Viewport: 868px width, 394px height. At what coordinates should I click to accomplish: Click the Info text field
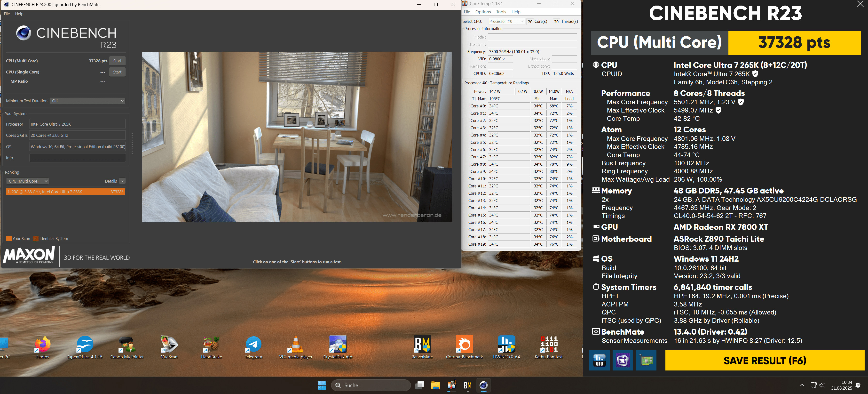click(78, 158)
